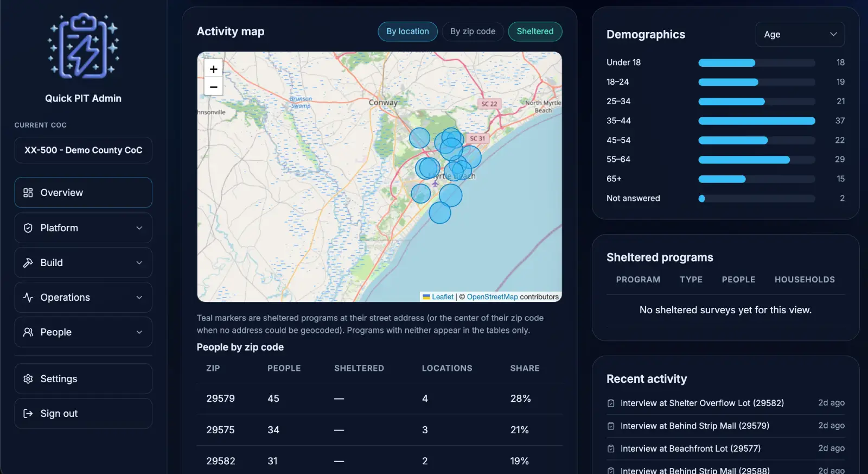Toggle the By location map view

pos(407,31)
